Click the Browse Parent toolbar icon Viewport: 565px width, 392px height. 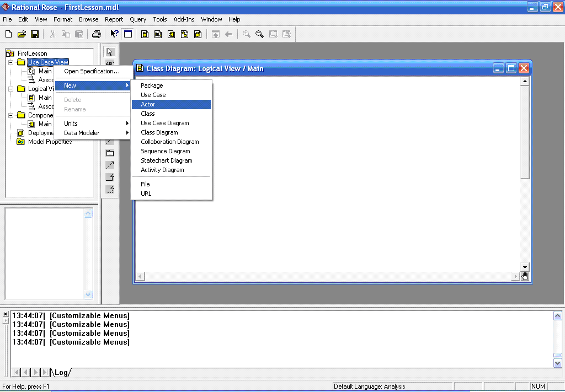pyautogui.click(x=216, y=34)
